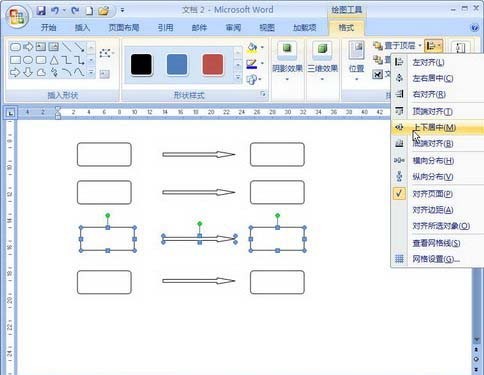Expand the shape styles gallery more arrow

pos(238,78)
